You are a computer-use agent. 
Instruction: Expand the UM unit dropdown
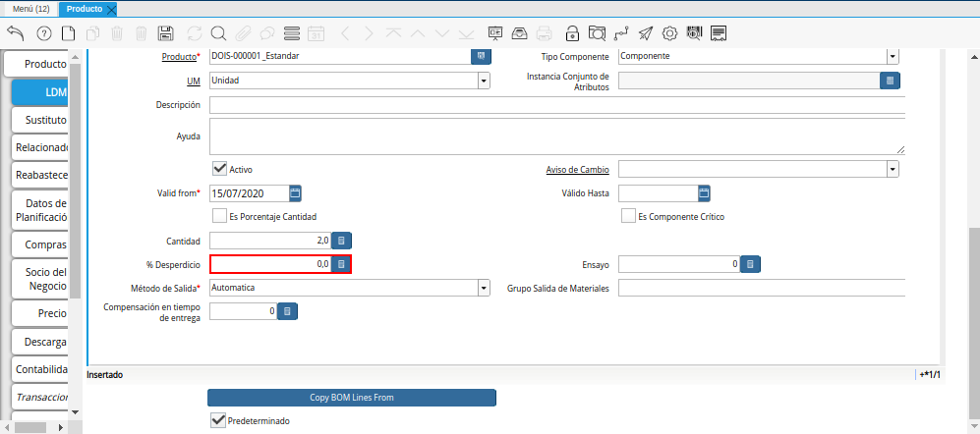pyautogui.click(x=483, y=81)
